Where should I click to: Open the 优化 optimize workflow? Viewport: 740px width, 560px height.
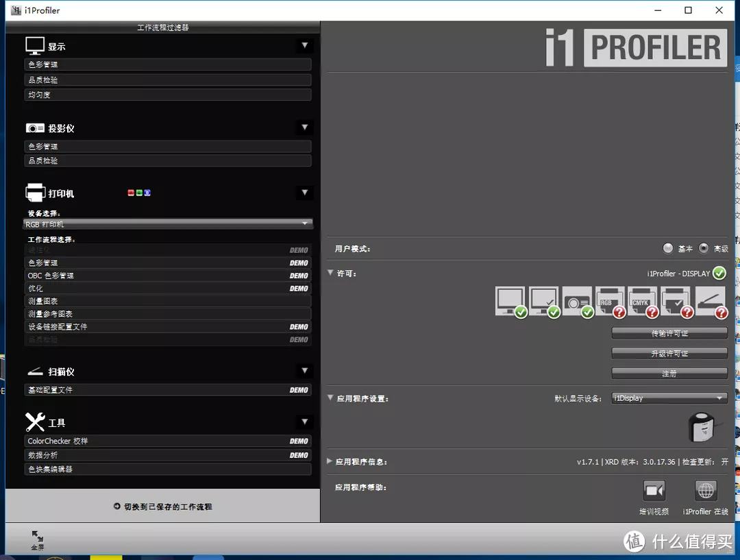point(168,288)
